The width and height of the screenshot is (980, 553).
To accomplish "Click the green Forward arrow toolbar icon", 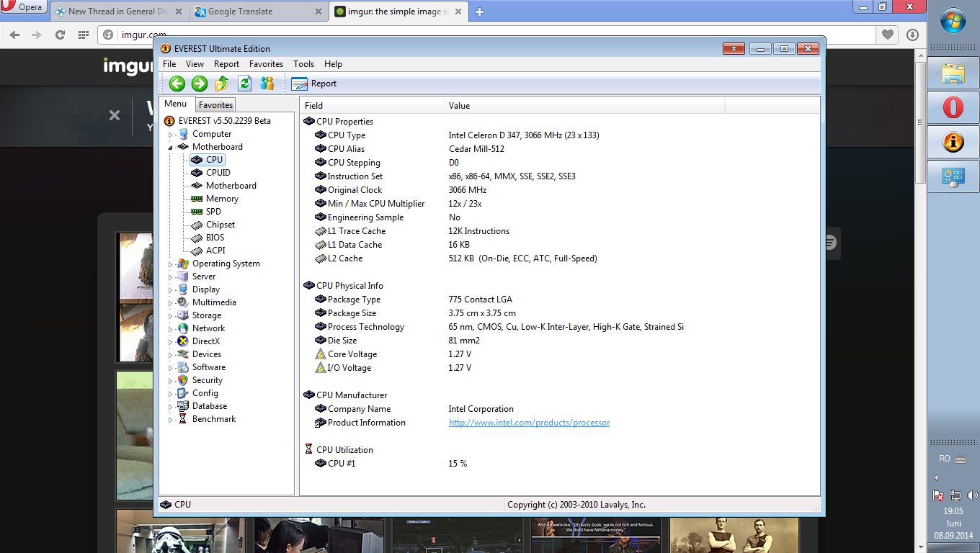I will pos(200,84).
